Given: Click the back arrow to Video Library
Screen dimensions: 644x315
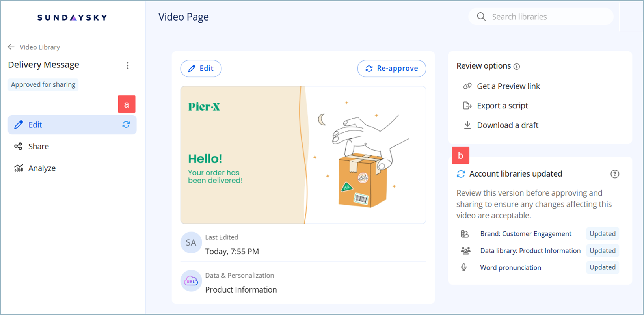Looking at the screenshot, I should 11,47.
